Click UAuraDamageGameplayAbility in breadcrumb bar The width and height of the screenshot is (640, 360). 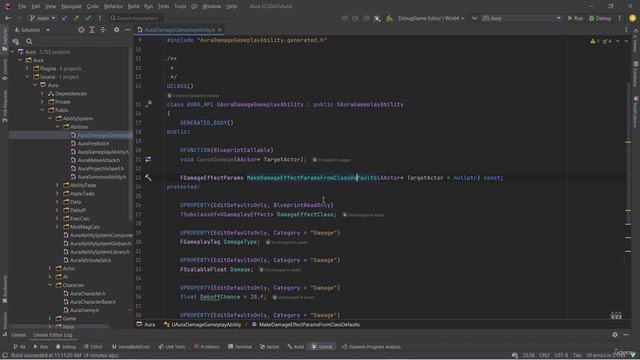coord(202,324)
